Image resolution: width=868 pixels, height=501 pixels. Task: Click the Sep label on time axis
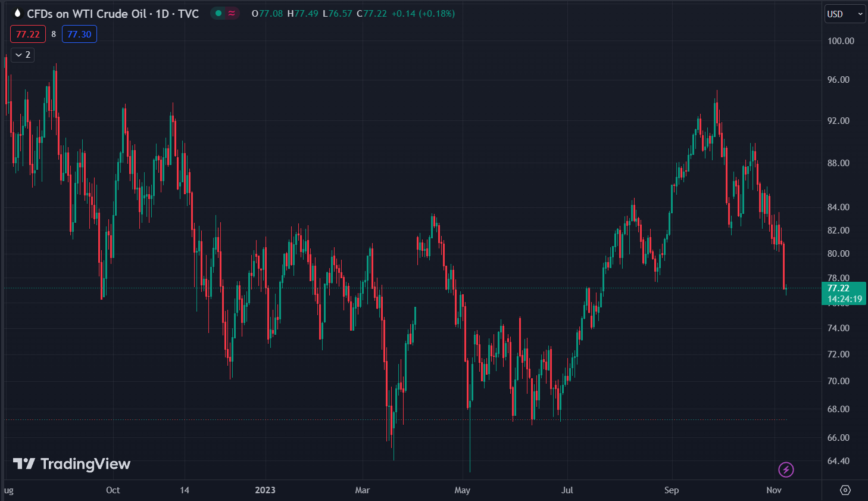(x=671, y=490)
